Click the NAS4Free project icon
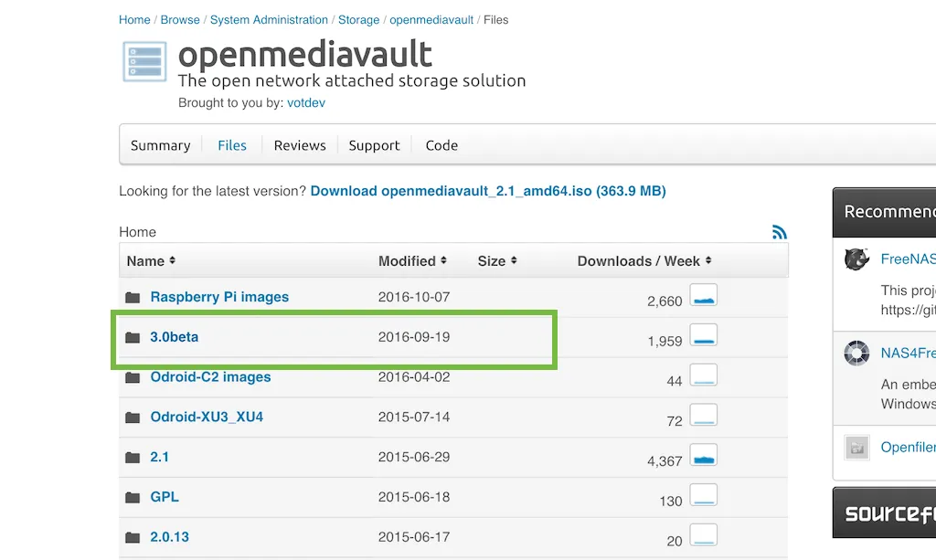936x560 pixels. pos(856,353)
